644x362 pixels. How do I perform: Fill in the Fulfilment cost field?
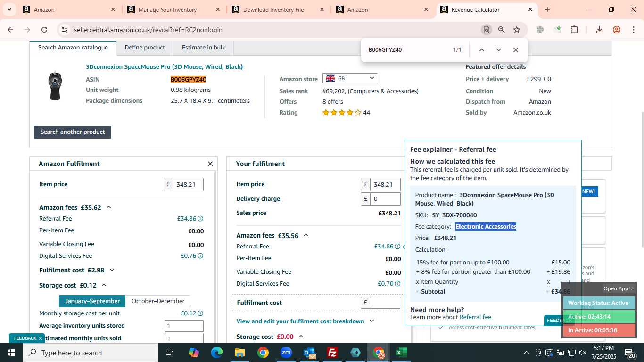pos(385,303)
